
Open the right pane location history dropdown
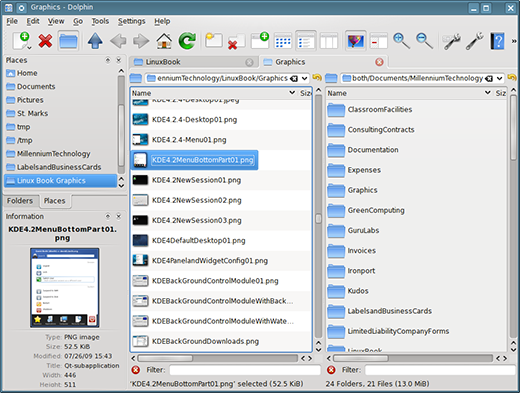(x=499, y=79)
